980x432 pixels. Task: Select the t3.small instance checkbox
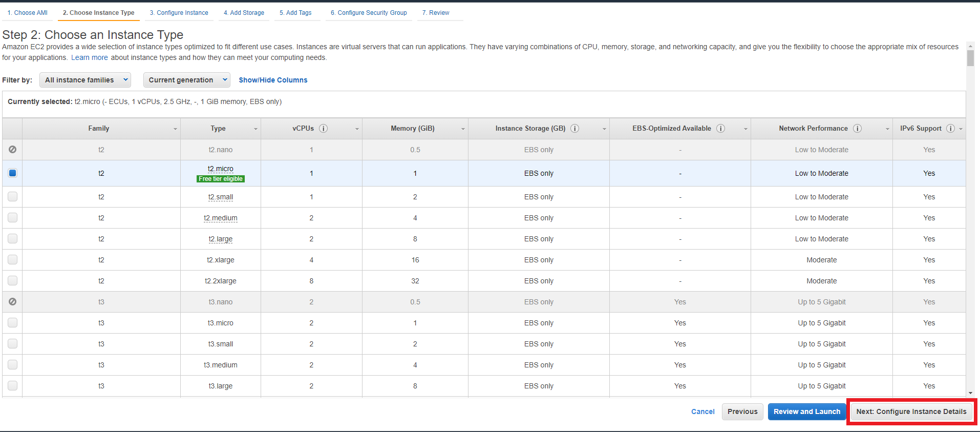point(13,343)
